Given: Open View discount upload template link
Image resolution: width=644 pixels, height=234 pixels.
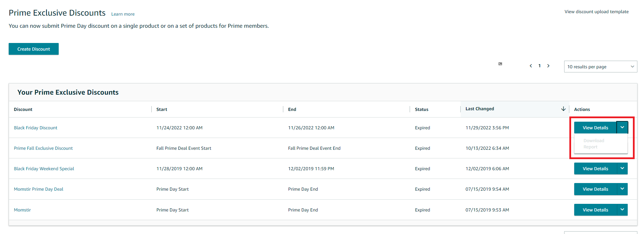Looking at the screenshot, I should [x=596, y=12].
